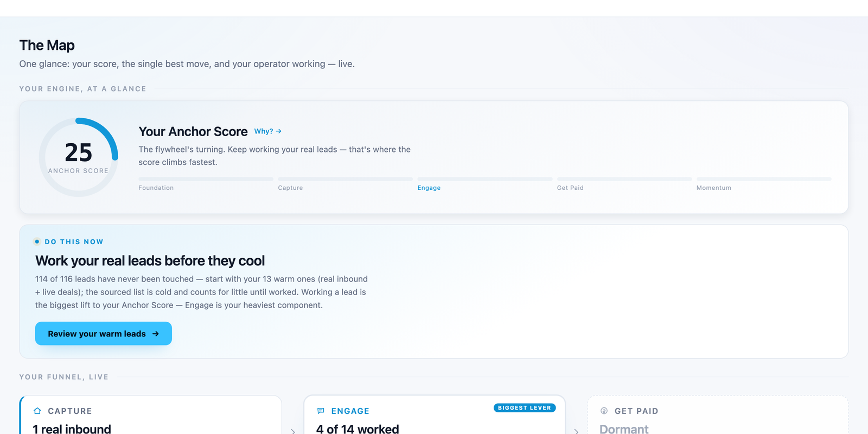Viewport: 868px width, 434px height.
Task: Click the "1 real inbound" value
Action: point(72,429)
